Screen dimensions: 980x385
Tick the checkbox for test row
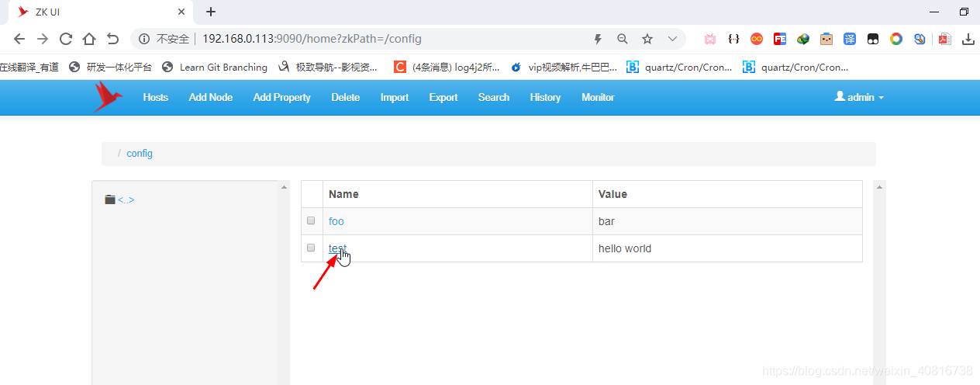tap(311, 248)
